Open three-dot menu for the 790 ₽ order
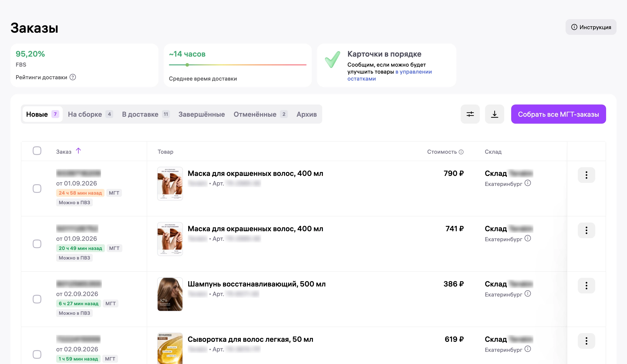The image size is (627, 364). 586,175
